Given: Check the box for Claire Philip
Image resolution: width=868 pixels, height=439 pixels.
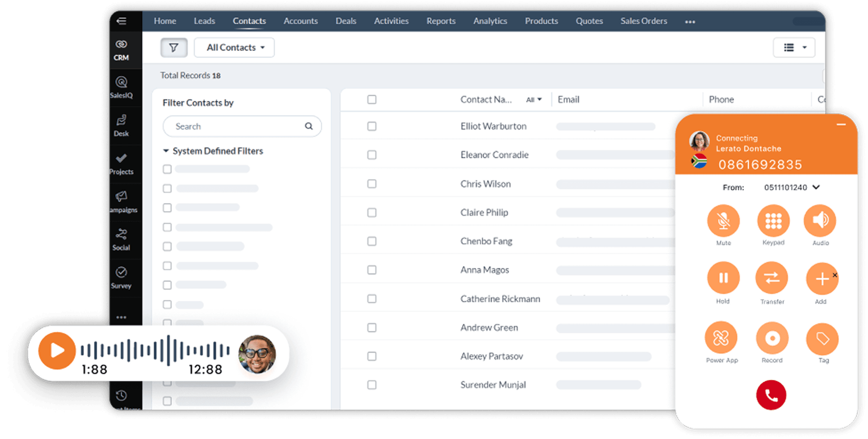Looking at the screenshot, I should pyautogui.click(x=372, y=212).
